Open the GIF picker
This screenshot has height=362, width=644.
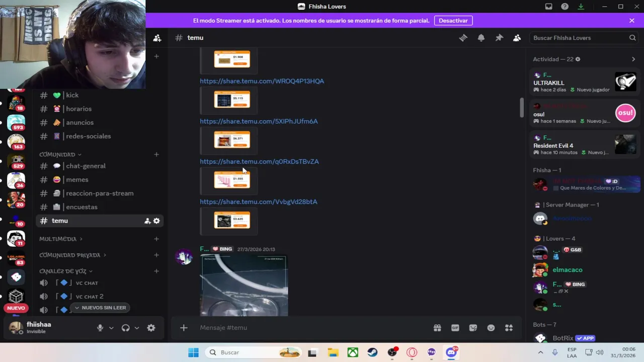pos(455,328)
